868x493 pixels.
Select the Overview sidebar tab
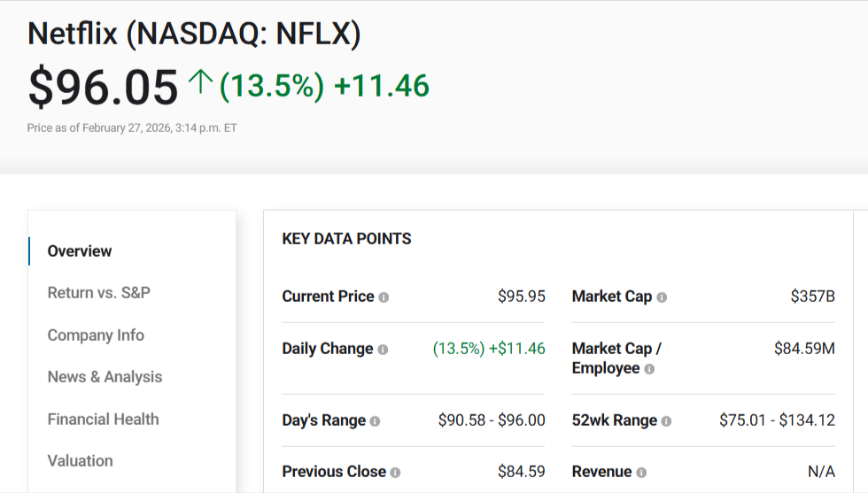click(x=80, y=251)
